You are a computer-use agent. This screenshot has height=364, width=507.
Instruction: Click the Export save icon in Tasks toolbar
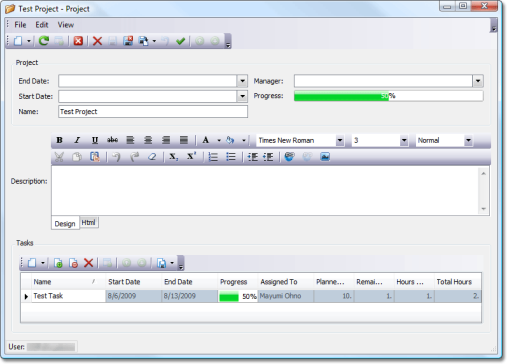click(x=161, y=263)
